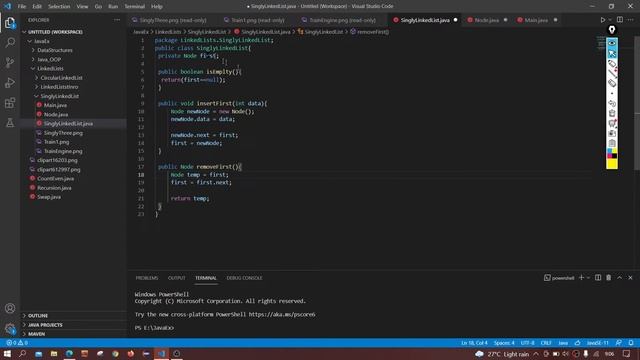Image resolution: width=640 pixels, height=360 pixels.
Task: Switch to the Main.java editor tab
Action: (x=536, y=20)
